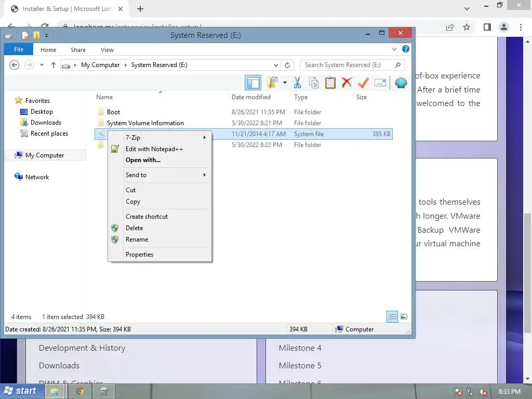
Task: Switch to the View ribbon tab
Action: [x=107, y=50]
